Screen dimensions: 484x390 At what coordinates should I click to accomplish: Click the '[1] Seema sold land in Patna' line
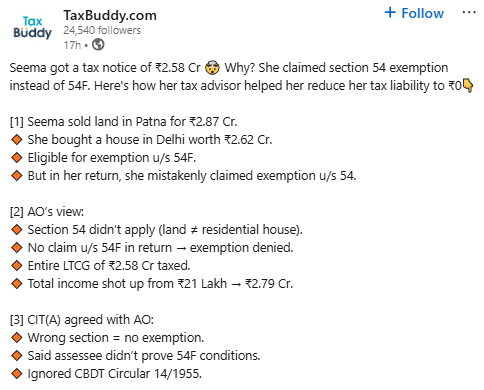(123, 122)
